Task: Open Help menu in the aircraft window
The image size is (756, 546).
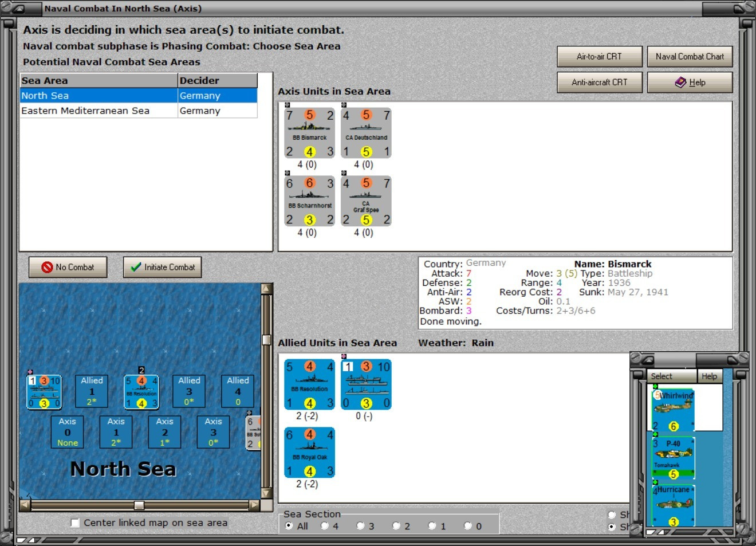Action: [710, 376]
